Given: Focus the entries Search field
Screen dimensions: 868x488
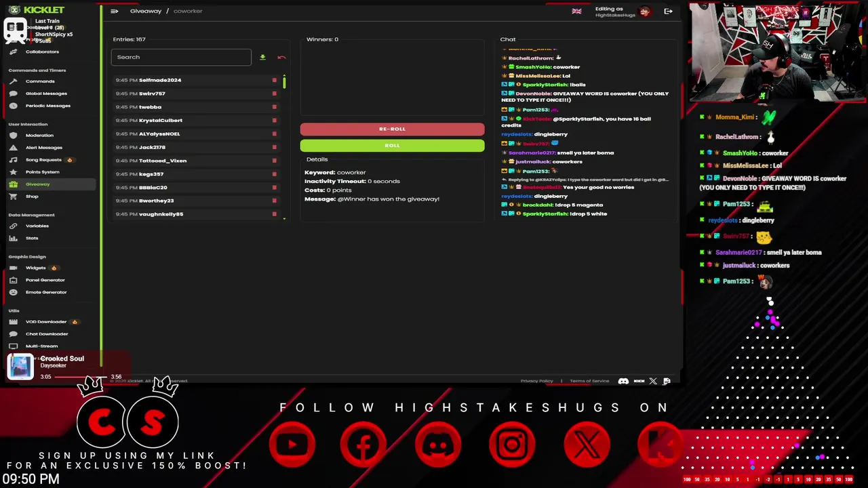Looking at the screenshot, I should pos(181,57).
